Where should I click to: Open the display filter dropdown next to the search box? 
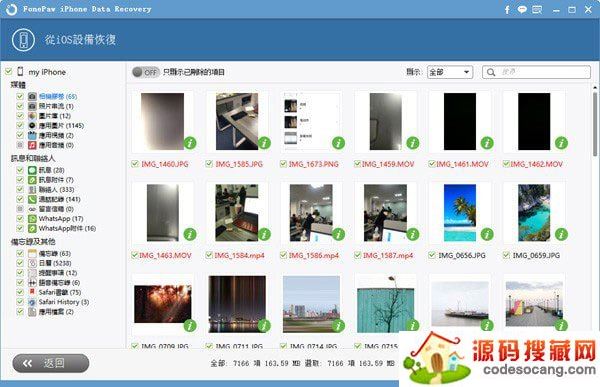[450, 72]
